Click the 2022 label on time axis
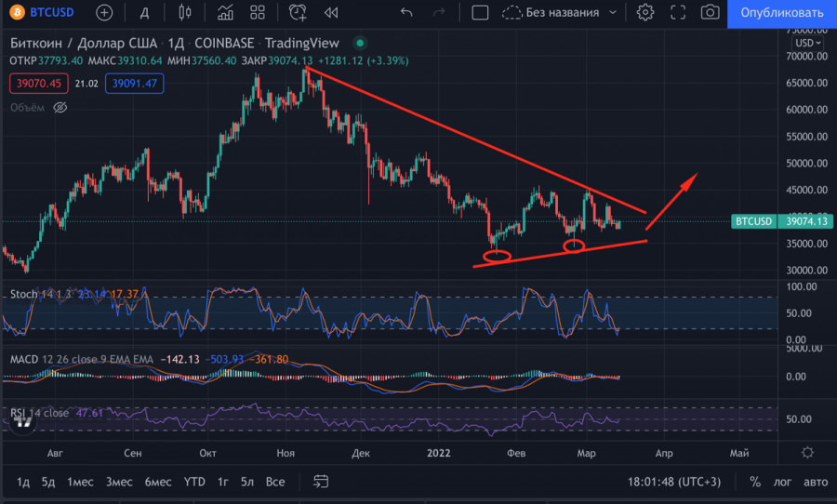This screenshot has height=504, width=837. coord(438,453)
